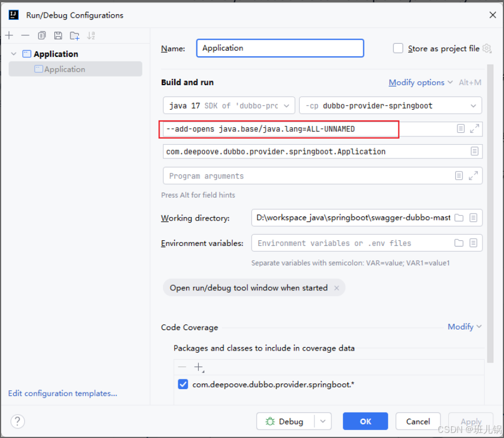Expand the Program arguments field editor
The width and height of the screenshot is (504, 438).
[473, 176]
